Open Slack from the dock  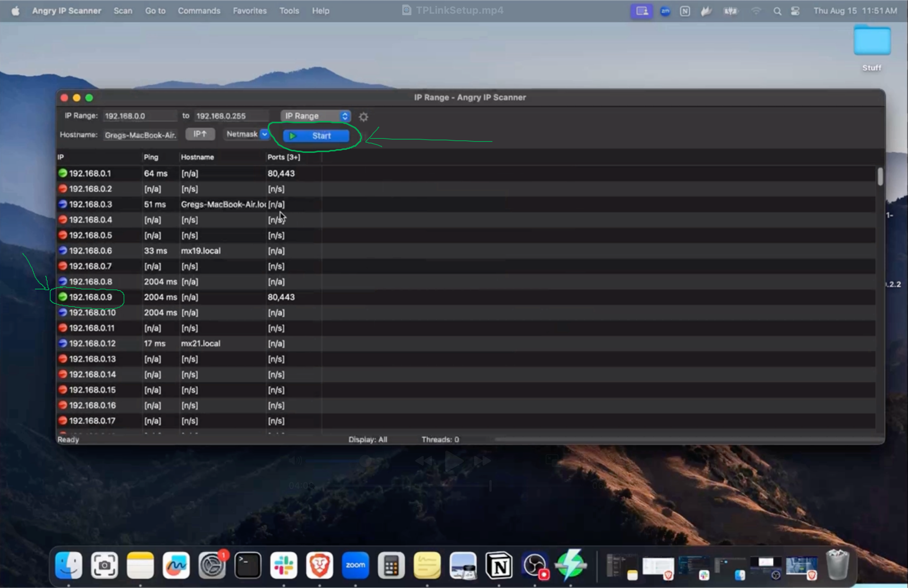(283, 565)
